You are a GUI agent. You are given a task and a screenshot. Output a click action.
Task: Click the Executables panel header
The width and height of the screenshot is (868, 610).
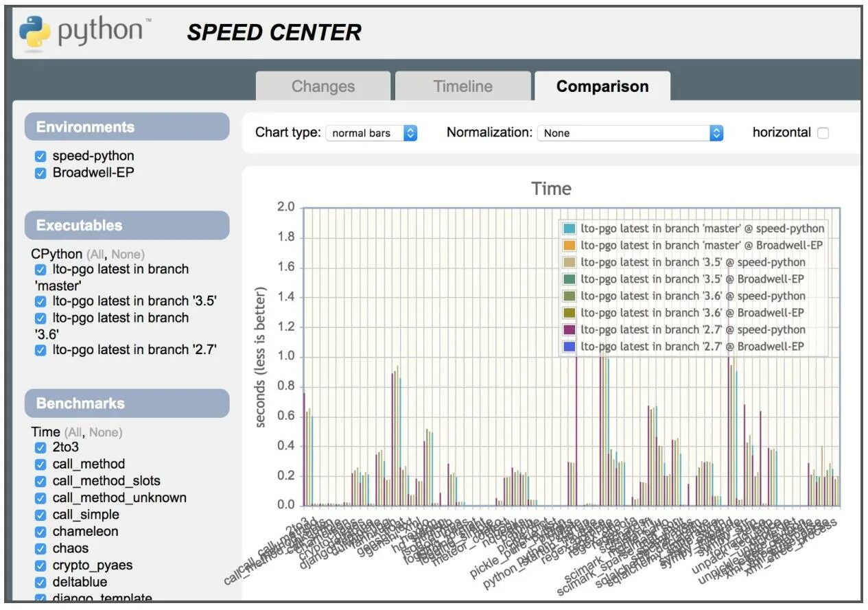click(127, 225)
